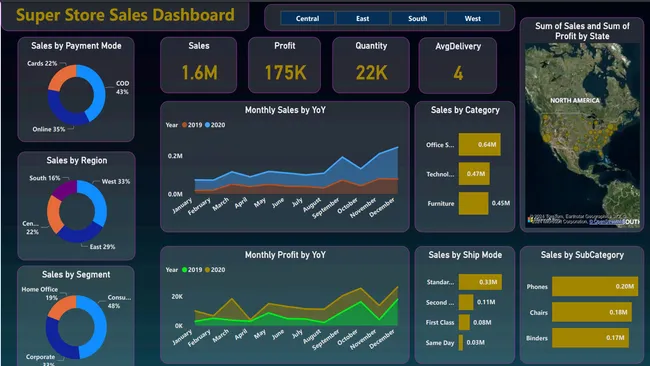Click the Profit 175K KPI card
650x366 pixels.
pyautogui.click(x=284, y=65)
